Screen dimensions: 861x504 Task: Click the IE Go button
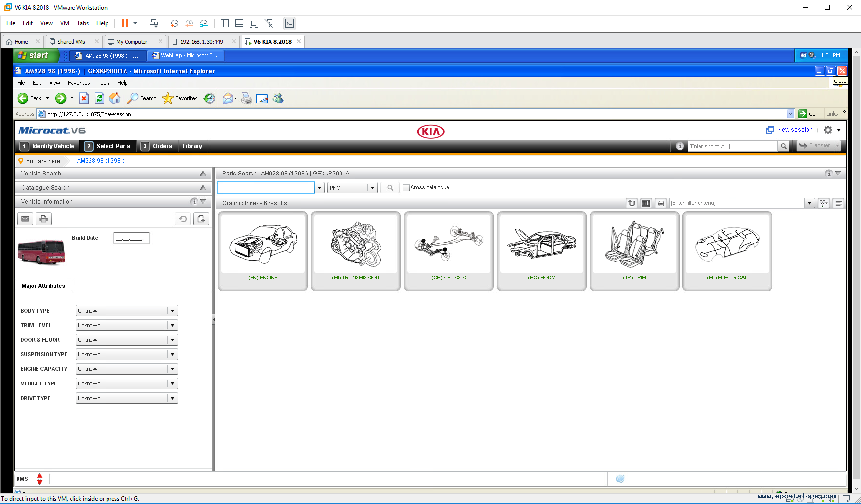[x=807, y=114]
